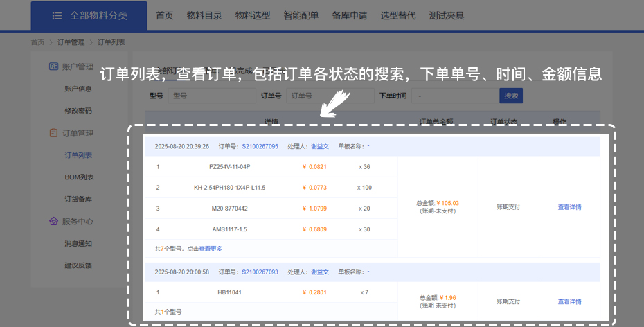Viewport: 644px width, 327px height.
Task: Click the 服务中心 house icon in sidebar
Action: coord(53,222)
